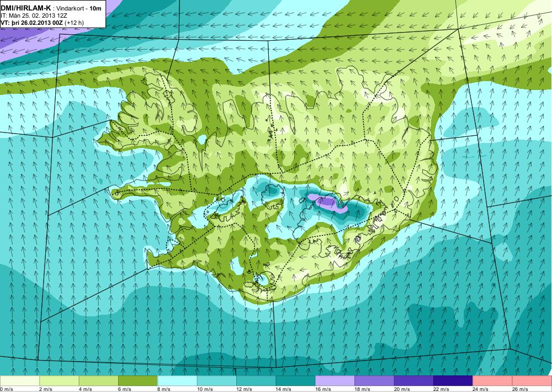Click the '14 m/s' legend label
This screenshot has height=392, width=552.
(x=284, y=389)
